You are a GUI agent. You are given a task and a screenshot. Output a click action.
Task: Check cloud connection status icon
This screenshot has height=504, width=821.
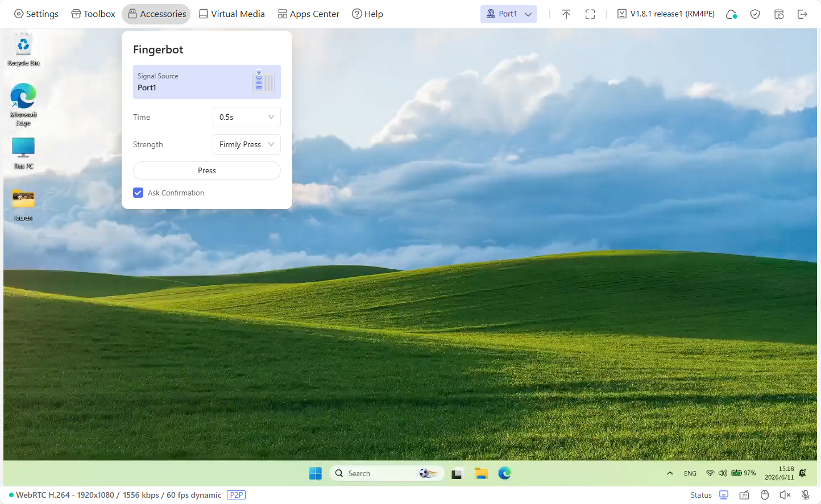(732, 14)
